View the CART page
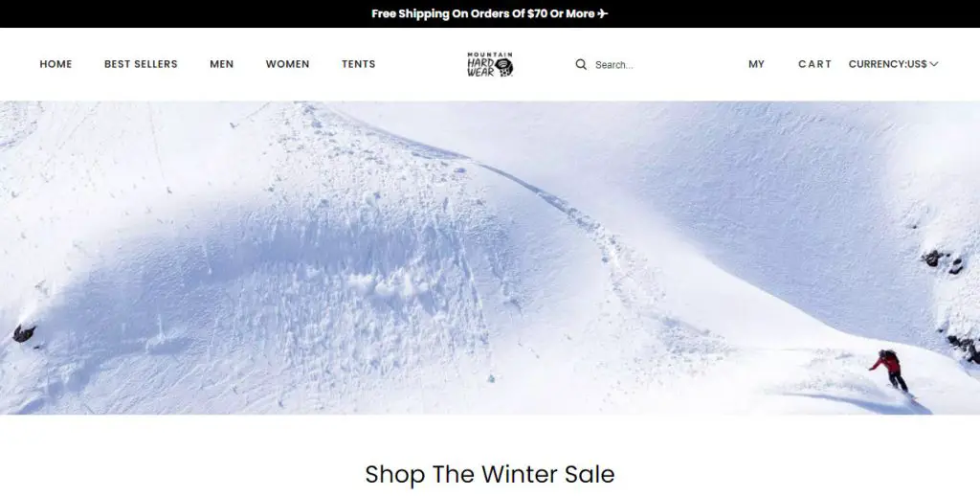Image resolution: width=980 pixels, height=496 pixels. click(815, 64)
